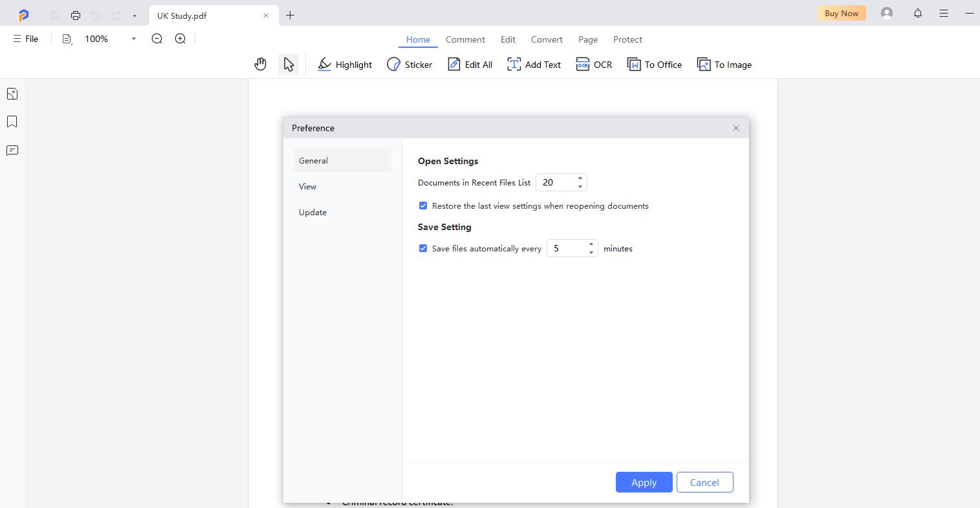Choose the Sticker tool

409,65
